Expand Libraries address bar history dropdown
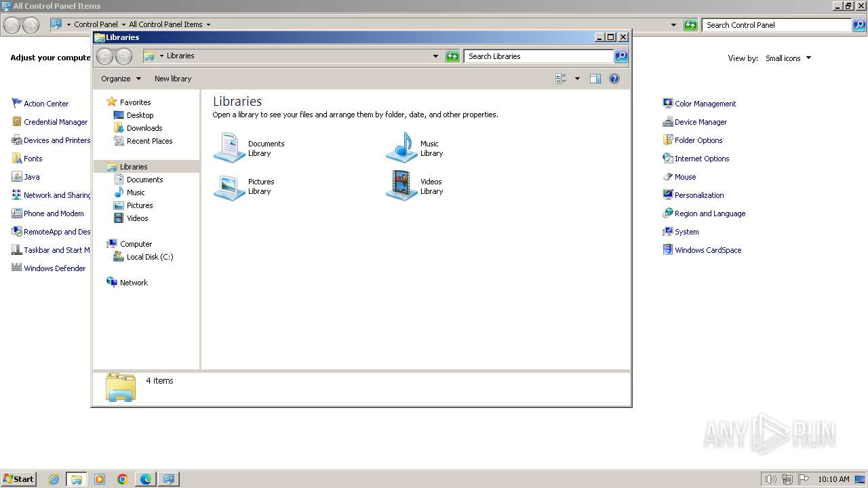Screen dimensions: 868x488 [435, 56]
